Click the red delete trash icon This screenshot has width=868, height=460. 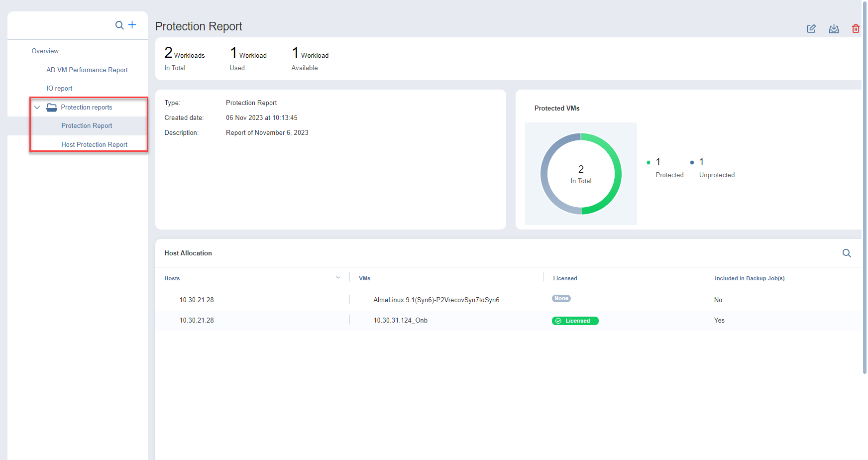tap(856, 29)
